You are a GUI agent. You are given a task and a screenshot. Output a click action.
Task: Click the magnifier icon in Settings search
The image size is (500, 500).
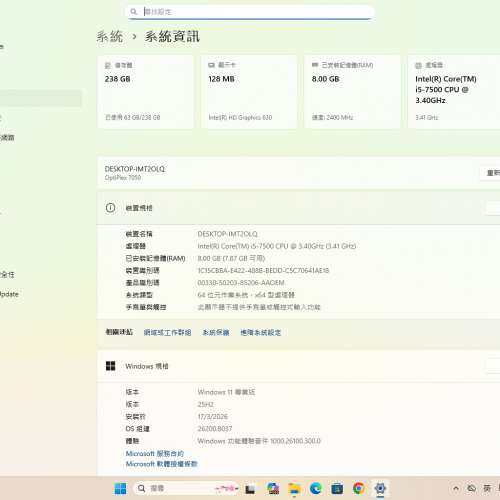click(134, 12)
